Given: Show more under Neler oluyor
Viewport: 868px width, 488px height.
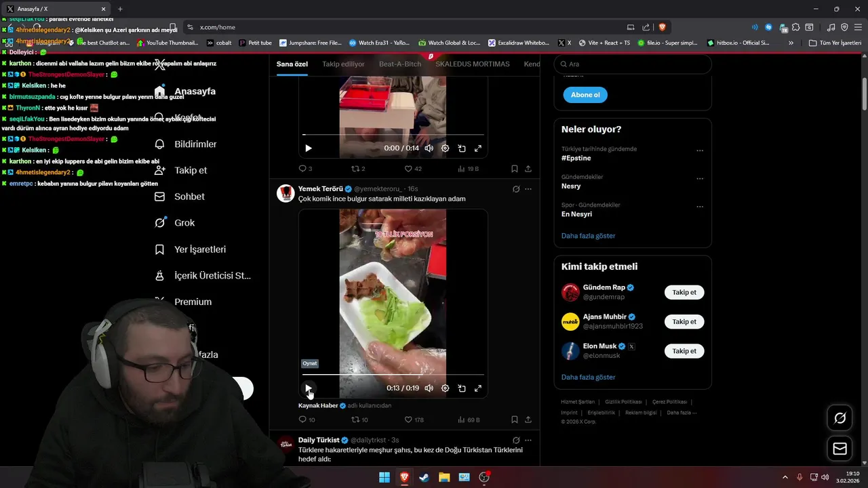Looking at the screenshot, I should [589, 236].
